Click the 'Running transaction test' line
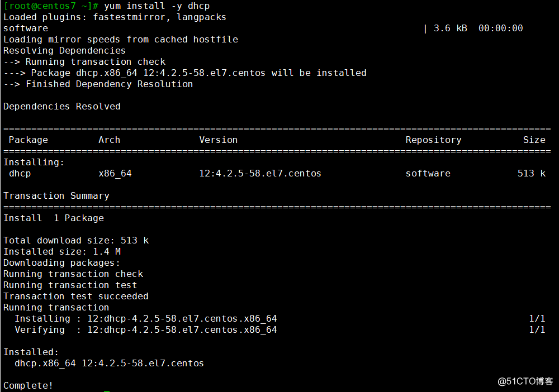The image size is (559, 392). pos(70,285)
